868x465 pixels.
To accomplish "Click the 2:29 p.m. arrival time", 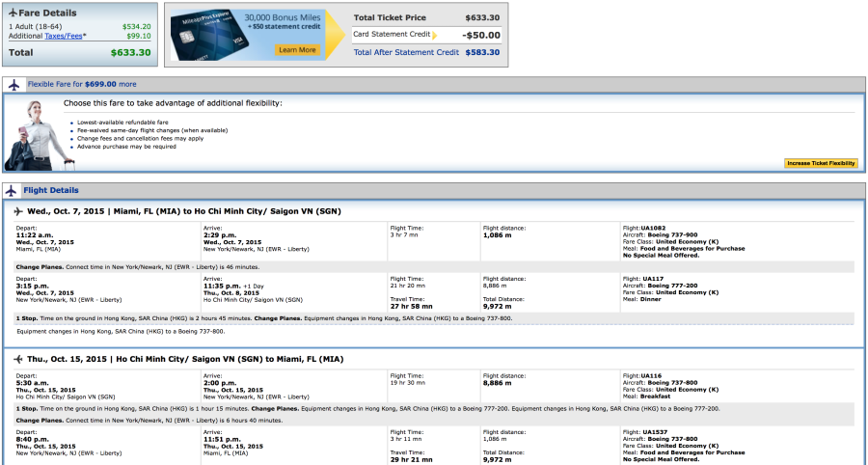I will click(220, 235).
